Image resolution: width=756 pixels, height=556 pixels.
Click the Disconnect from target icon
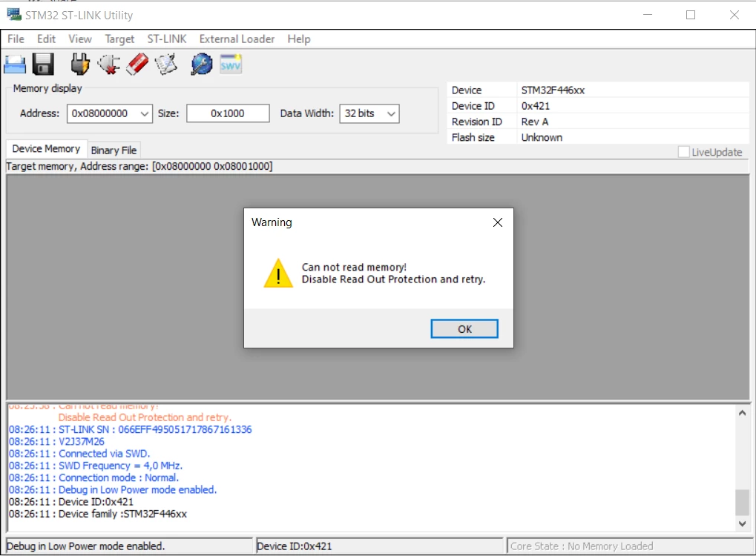pos(109,64)
